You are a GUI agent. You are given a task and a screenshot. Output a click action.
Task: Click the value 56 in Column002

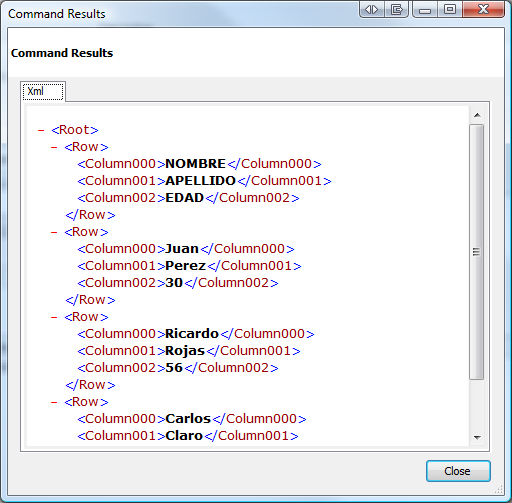click(174, 368)
